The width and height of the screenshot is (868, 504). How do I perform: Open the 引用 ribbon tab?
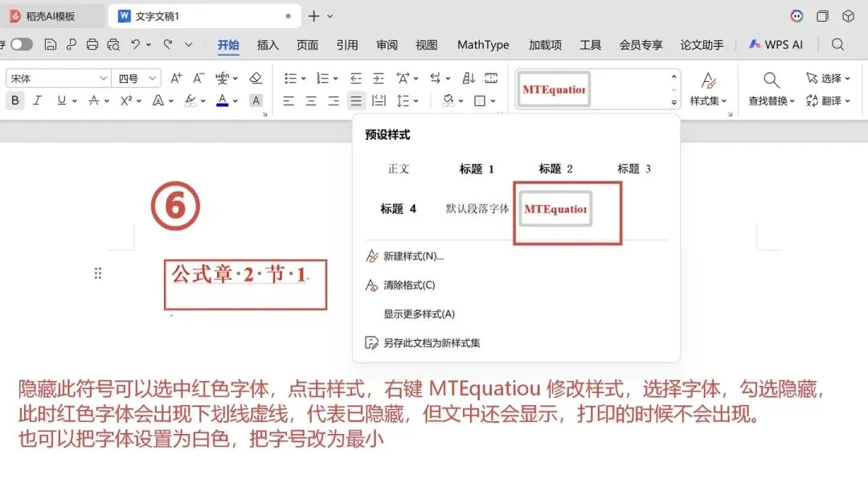coord(347,45)
